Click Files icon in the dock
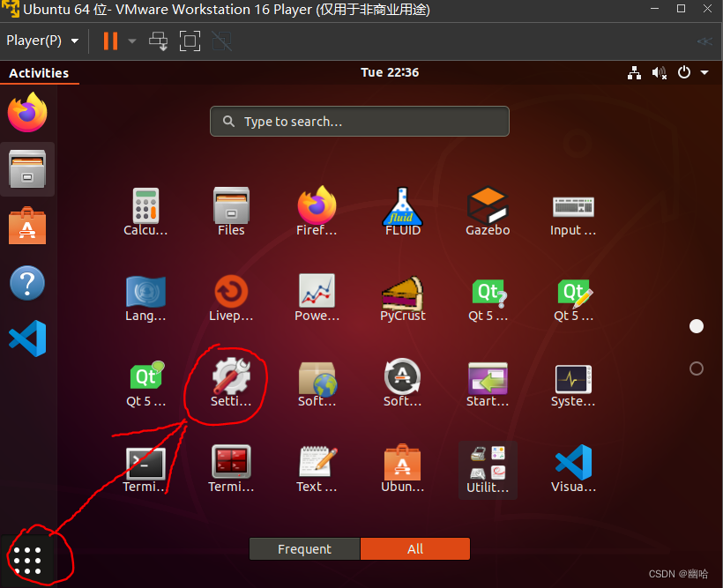723x588 pixels. (x=27, y=168)
